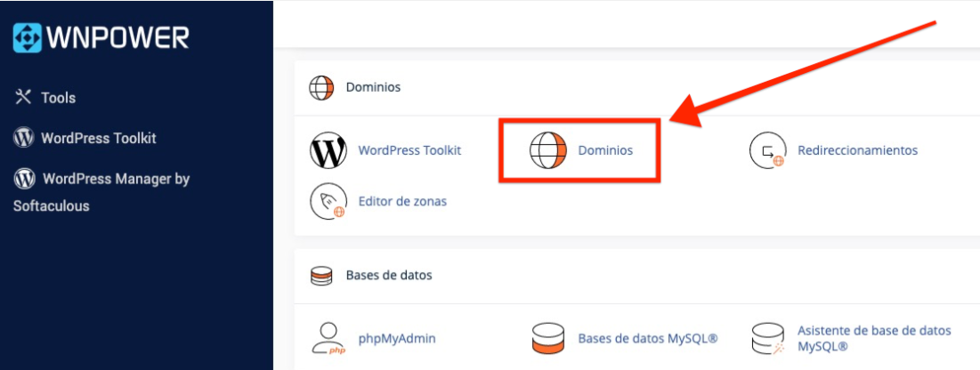
Task: Click the Tools wrench icon in sidebar
Action: (23, 97)
